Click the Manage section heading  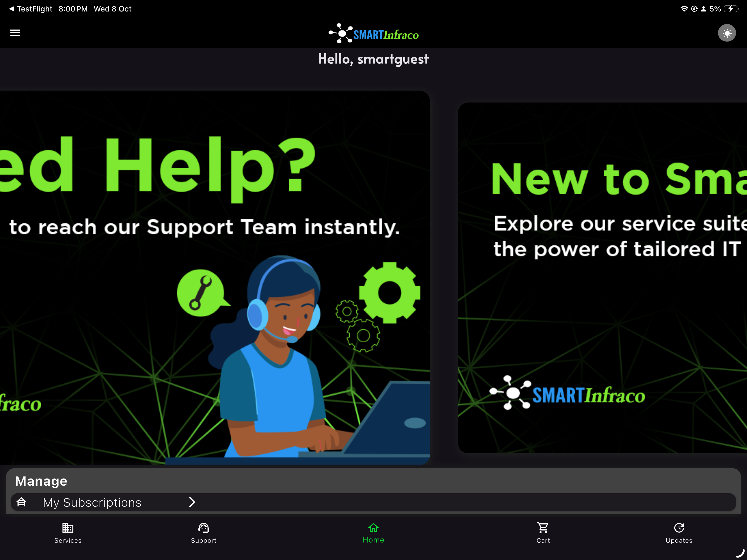(41, 481)
